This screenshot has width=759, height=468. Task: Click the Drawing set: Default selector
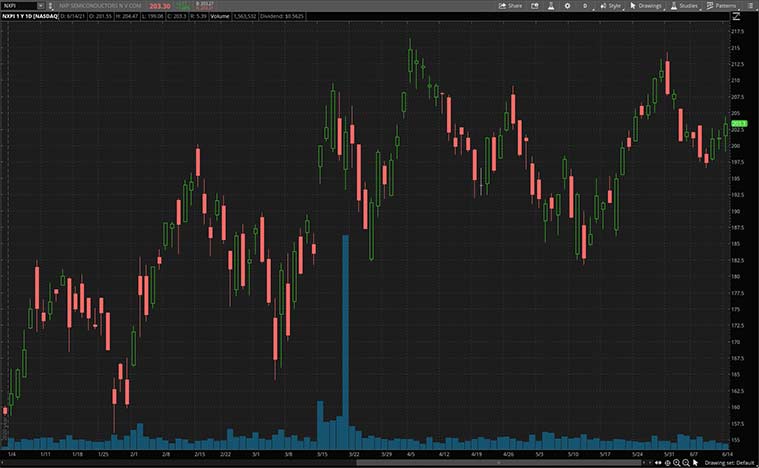click(727, 462)
